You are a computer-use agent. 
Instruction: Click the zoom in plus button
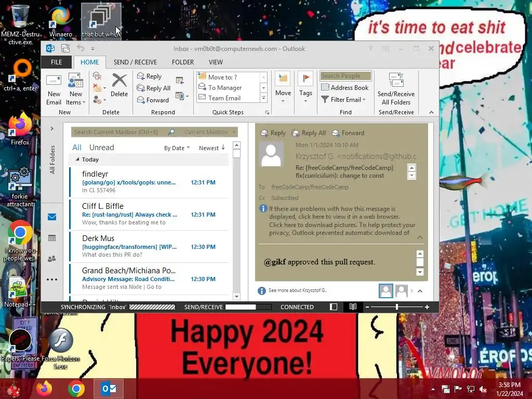click(x=427, y=307)
